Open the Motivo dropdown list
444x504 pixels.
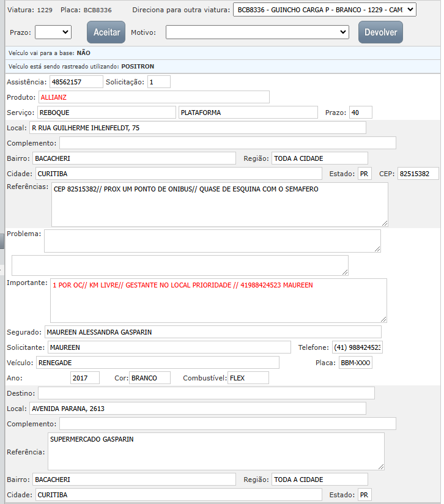pos(257,32)
